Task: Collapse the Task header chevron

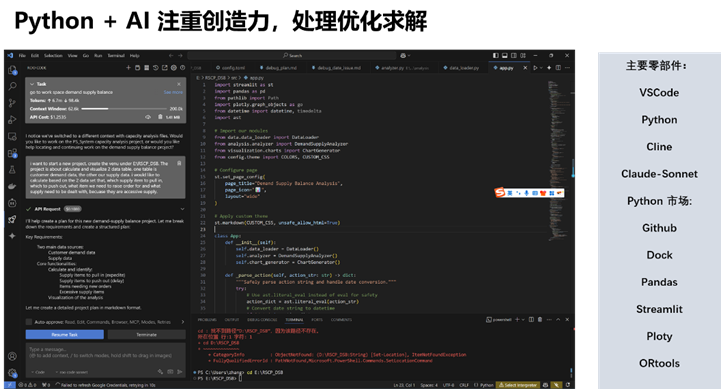Action: pyautogui.click(x=32, y=84)
